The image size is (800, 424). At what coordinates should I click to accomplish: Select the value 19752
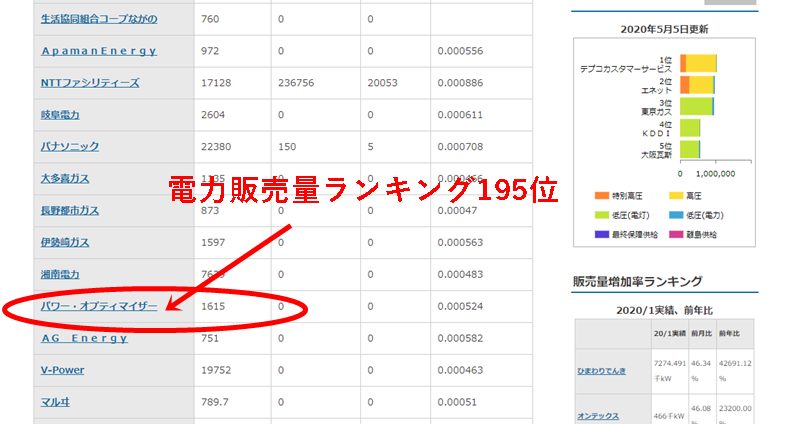click(216, 370)
